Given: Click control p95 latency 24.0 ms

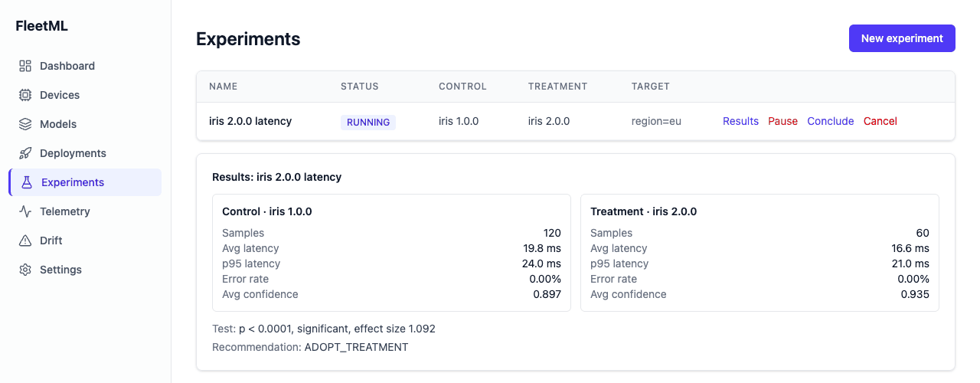Looking at the screenshot, I should (x=541, y=264).
